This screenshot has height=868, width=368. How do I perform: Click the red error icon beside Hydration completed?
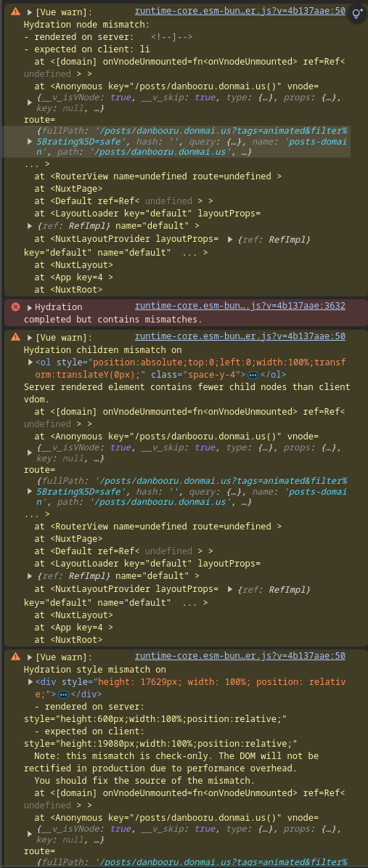[x=15, y=307]
